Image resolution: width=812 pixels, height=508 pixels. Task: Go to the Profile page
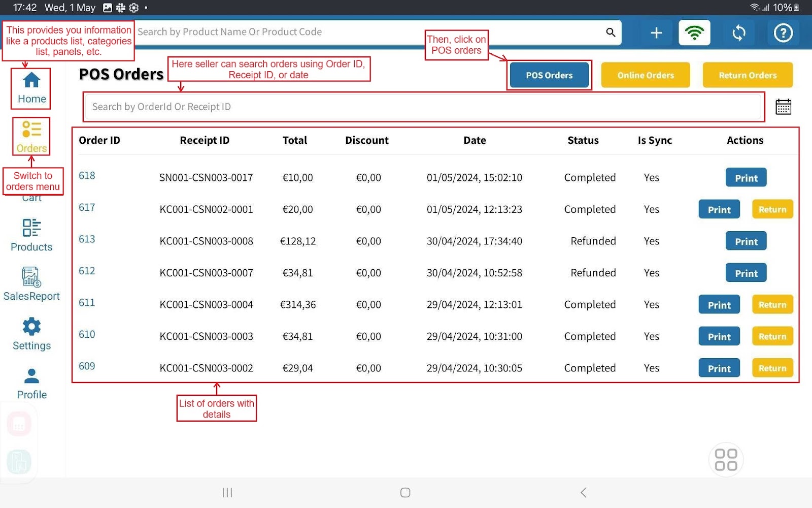[31, 384]
